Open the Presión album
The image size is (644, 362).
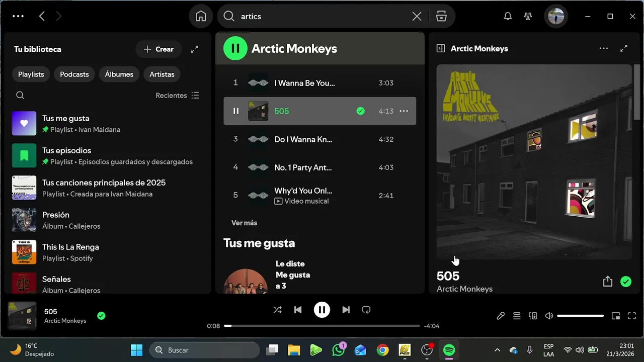click(107, 220)
